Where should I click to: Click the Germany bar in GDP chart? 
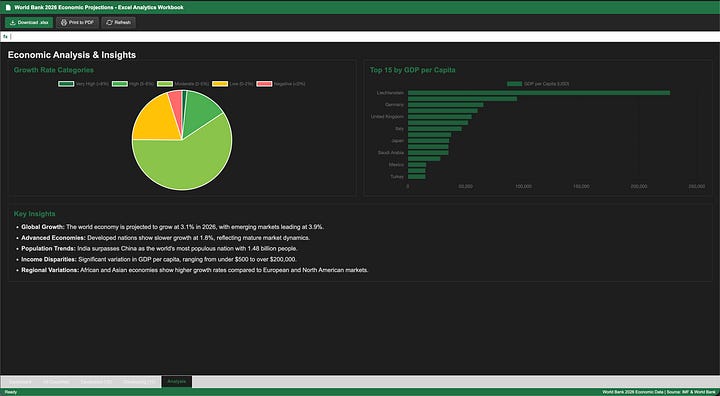445,105
